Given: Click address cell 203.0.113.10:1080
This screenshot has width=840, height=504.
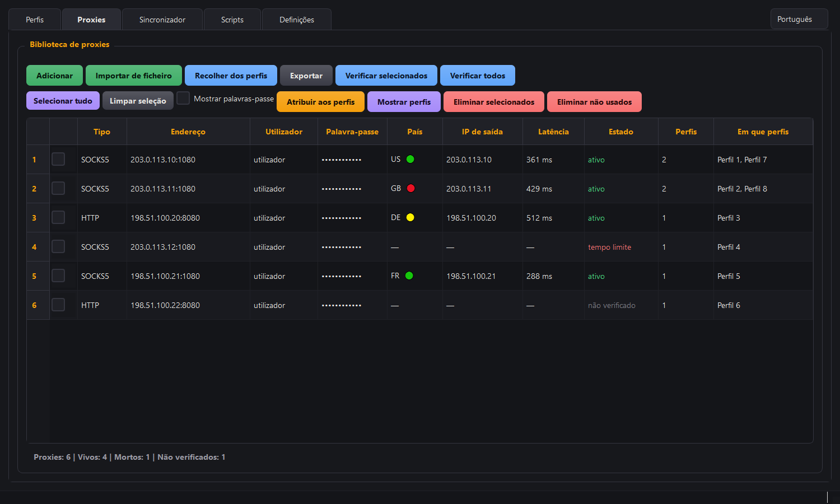Looking at the screenshot, I should 188,160.
